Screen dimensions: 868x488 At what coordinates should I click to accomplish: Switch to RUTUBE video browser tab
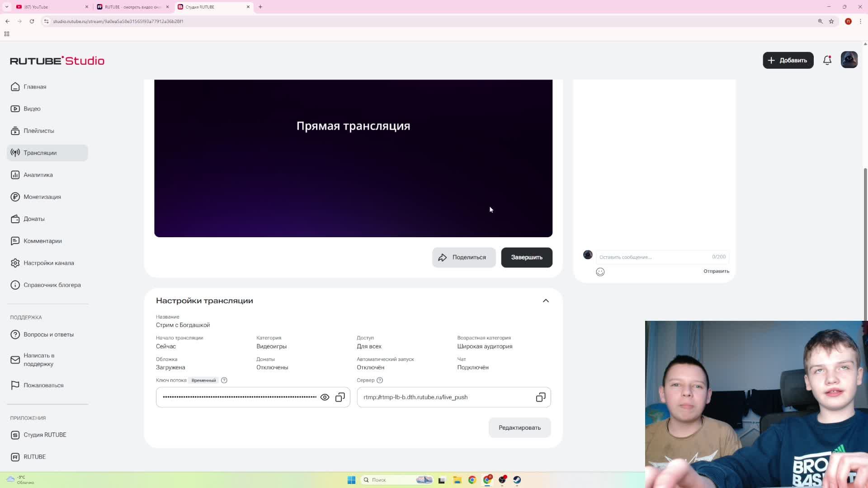tap(133, 7)
